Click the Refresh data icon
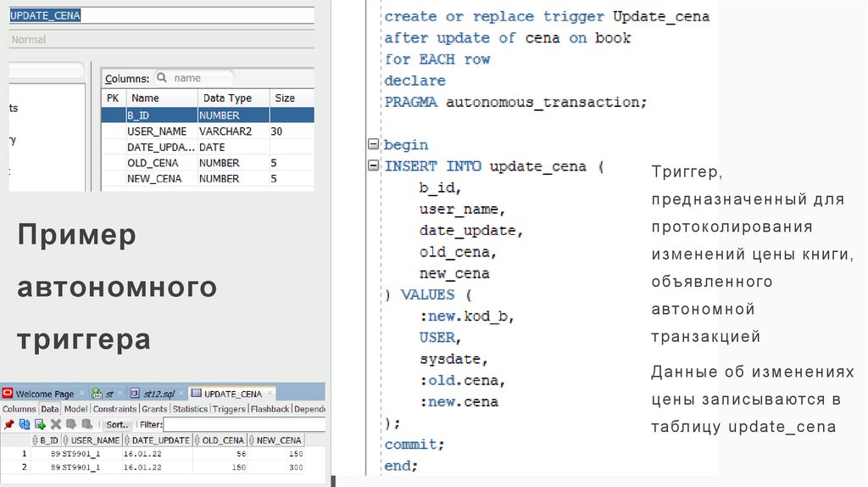 click(x=24, y=424)
